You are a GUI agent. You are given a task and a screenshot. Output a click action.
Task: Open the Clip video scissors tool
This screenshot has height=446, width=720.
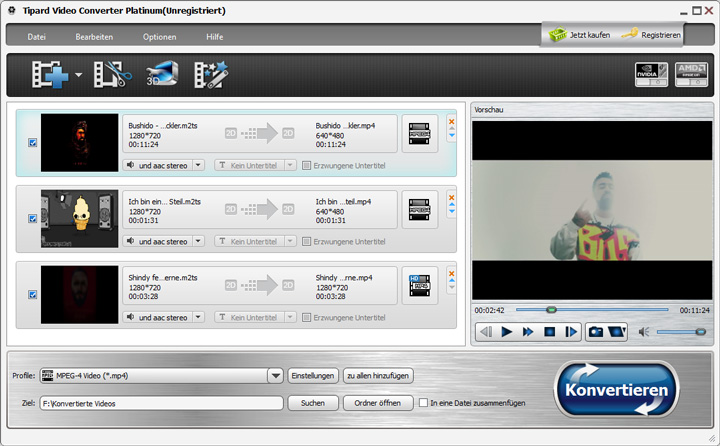click(112, 74)
